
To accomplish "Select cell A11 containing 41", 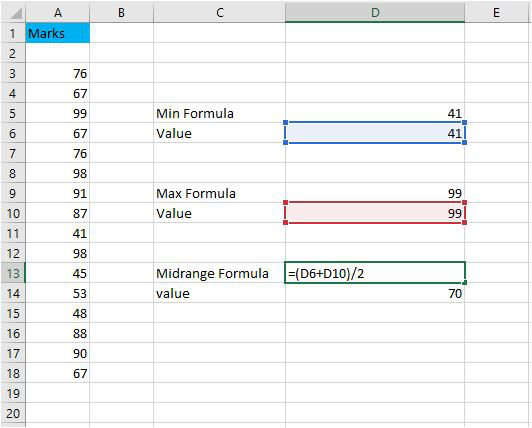I will 58,233.
